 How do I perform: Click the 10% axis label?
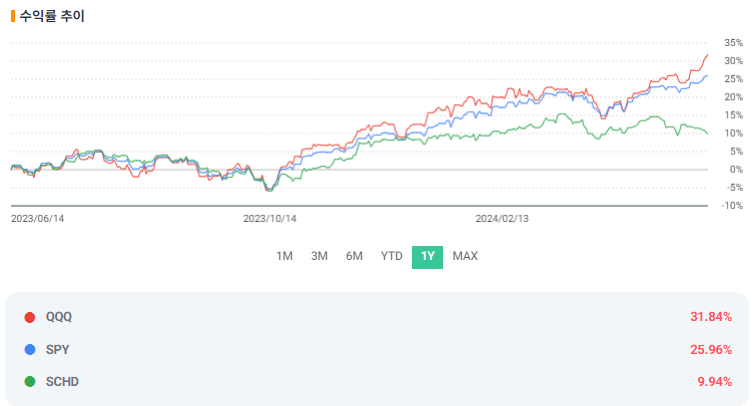click(733, 133)
